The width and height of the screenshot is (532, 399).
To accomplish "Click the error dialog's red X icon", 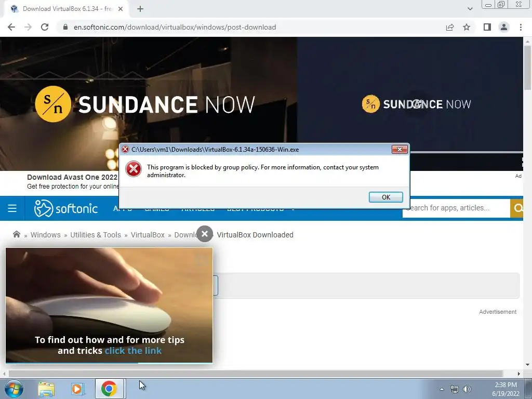I will [134, 169].
